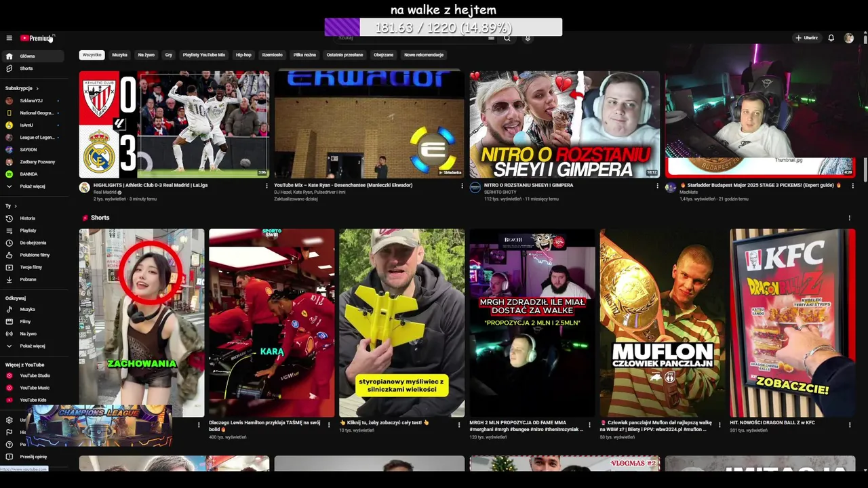The image size is (868, 488).
Task: Open Real Madrid channel name link
Action: [105, 192]
